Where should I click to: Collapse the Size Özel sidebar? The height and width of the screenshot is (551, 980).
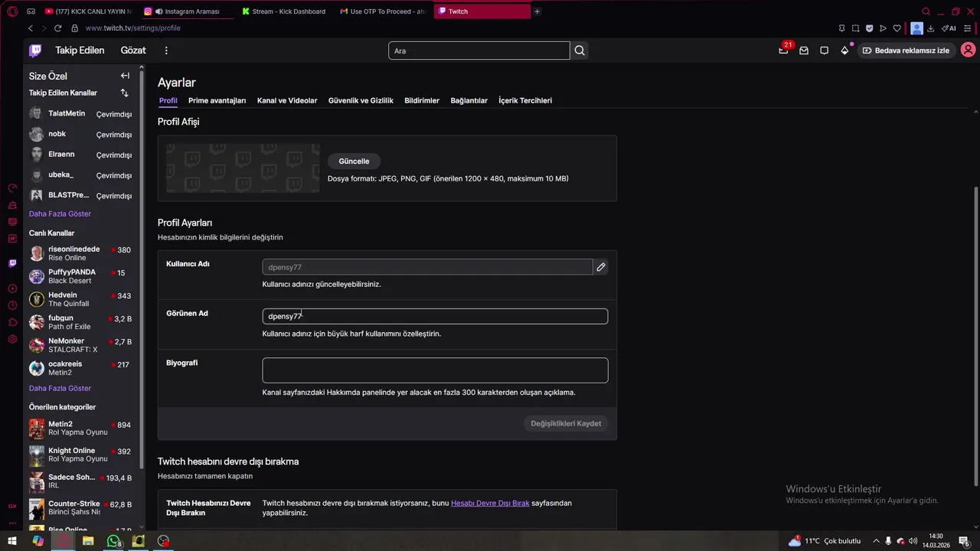point(125,76)
